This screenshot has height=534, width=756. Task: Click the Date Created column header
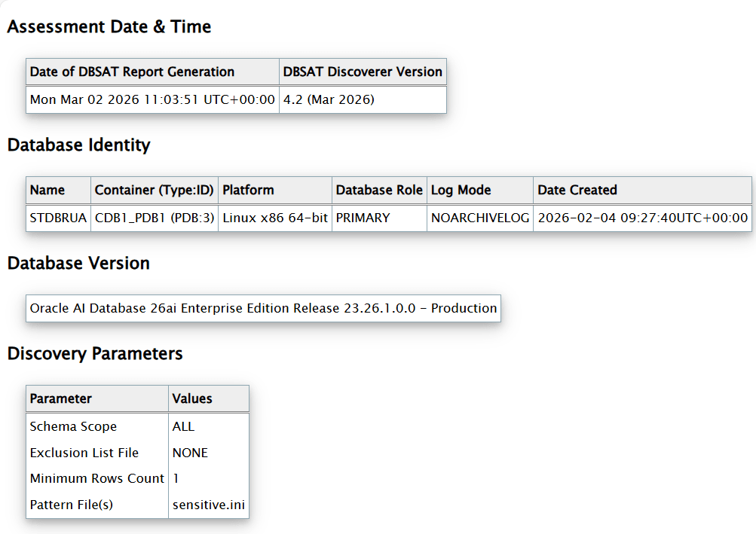577,191
